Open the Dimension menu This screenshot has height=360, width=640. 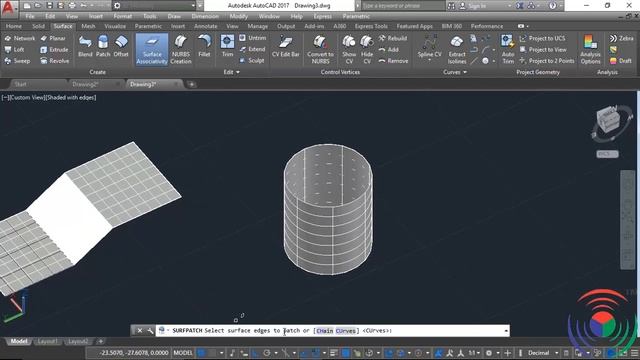click(205, 16)
